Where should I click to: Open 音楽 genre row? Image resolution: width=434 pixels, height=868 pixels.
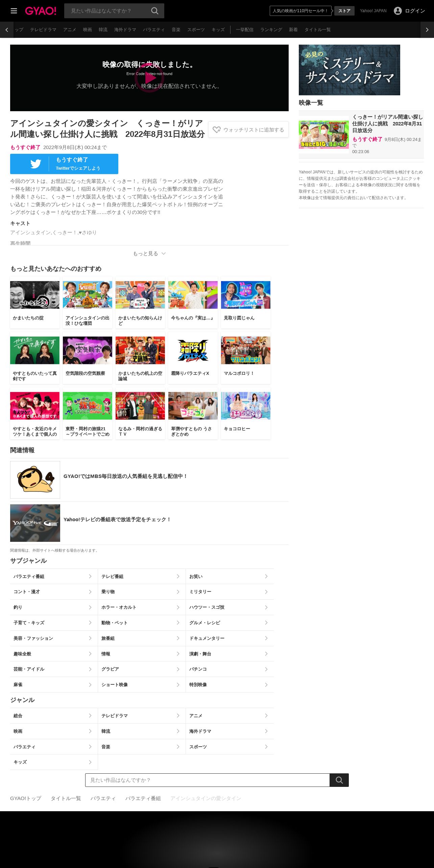pos(142,747)
